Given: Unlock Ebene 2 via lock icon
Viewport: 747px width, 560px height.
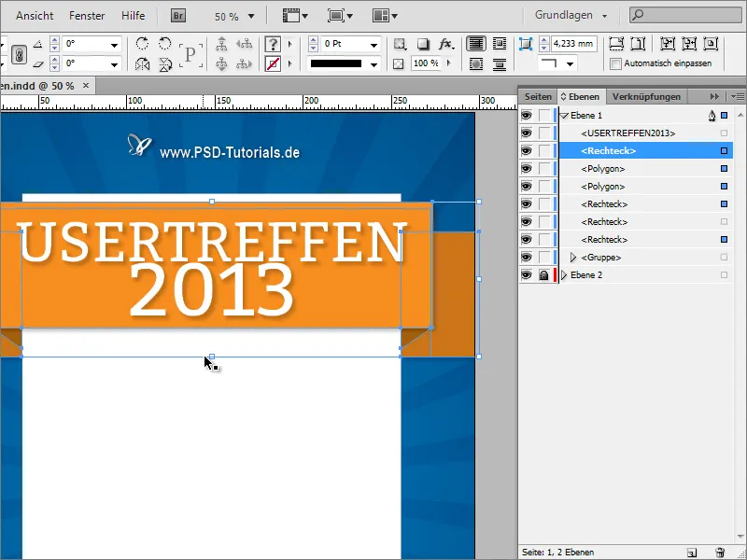Looking at the screenshot, I should click(x=543, y=274).
